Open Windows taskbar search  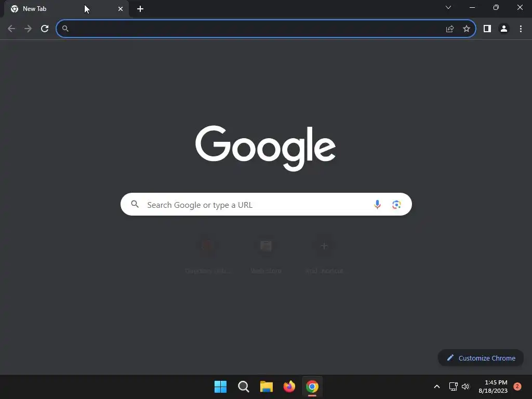click(x=243, y=387)
